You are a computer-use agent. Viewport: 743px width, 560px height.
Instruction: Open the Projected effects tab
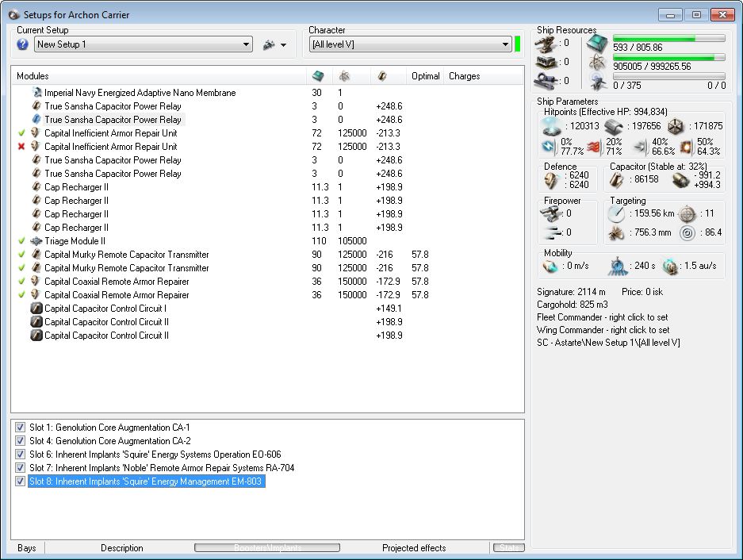pyautogui.click(x=414, y=547)
